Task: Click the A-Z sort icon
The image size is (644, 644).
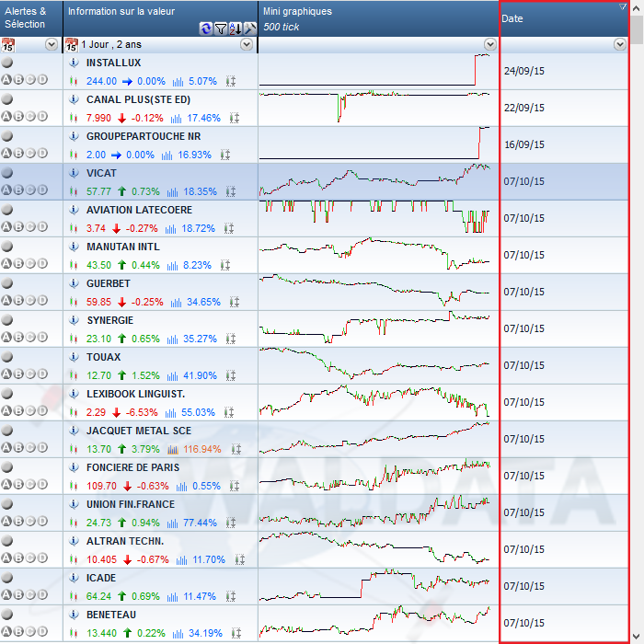Action: click(x=236, y=29)
